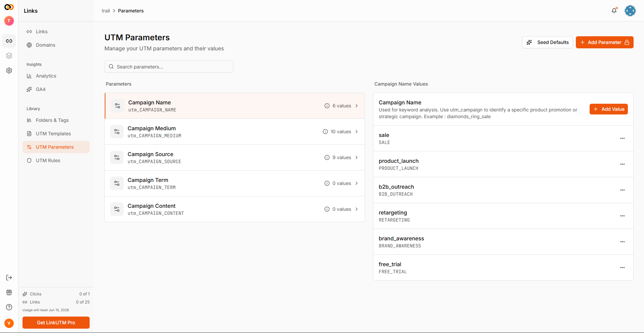
Task: Go to Links in sidebar
Action: [x=56, y=32]
